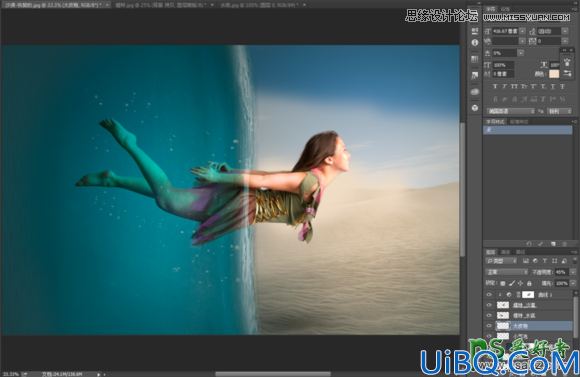Click the lock transparent pixels icon
Image resolution: width=580 pixels, height=377 pixels.
(x=503, y=283)
